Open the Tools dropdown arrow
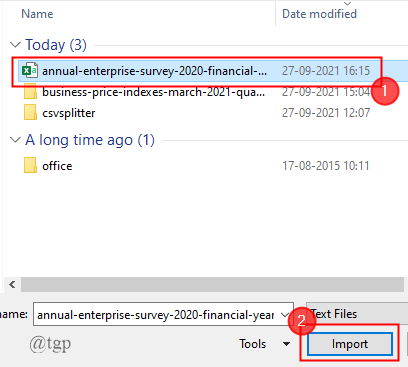Viewport: 408px width, 367px height. tap(286, 344)
